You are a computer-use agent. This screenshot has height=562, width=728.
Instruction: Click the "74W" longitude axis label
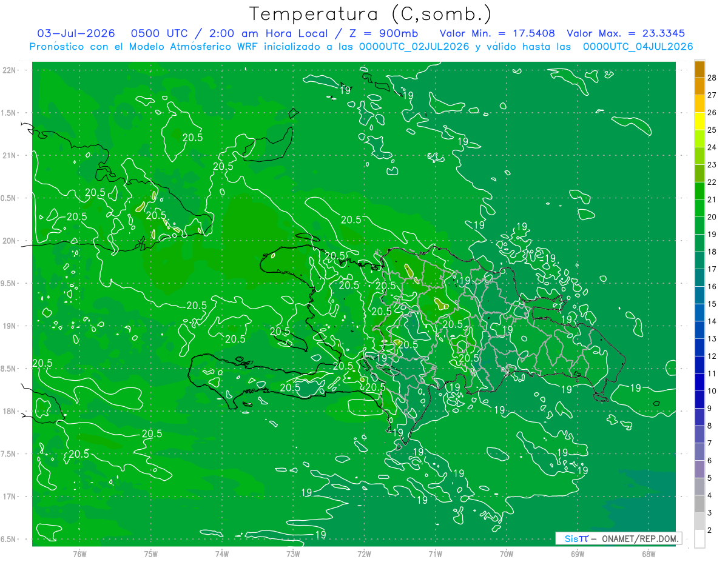click(222, 554)
